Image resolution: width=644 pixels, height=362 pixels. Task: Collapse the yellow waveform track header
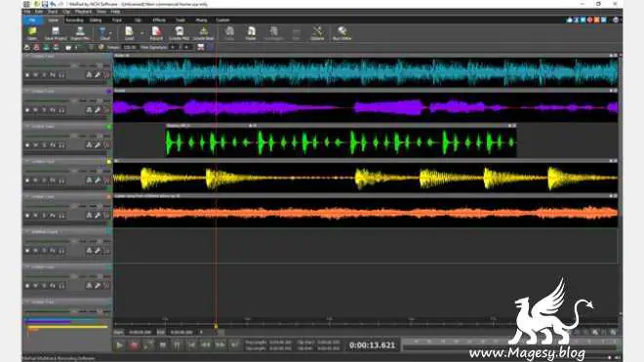[x=27, y=161]
